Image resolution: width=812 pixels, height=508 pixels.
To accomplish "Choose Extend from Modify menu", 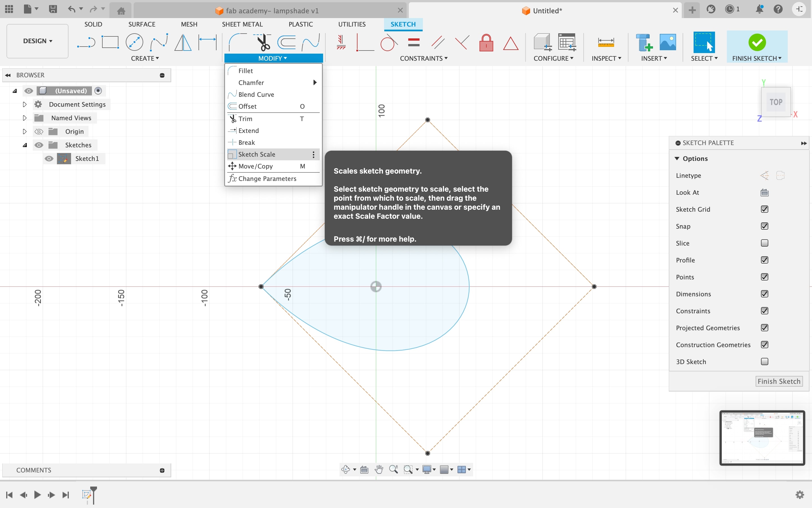I will pyautogui.click(x=273, y=131).
